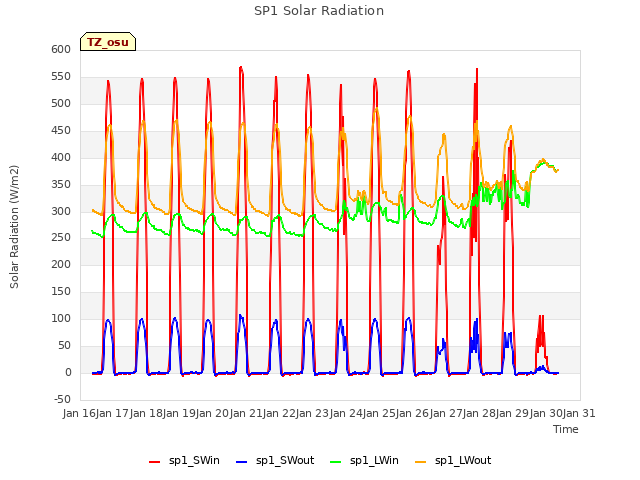640x480 pixels.
Task: Click the Jan 29 x-axis date label
Action: pos(513,413)
